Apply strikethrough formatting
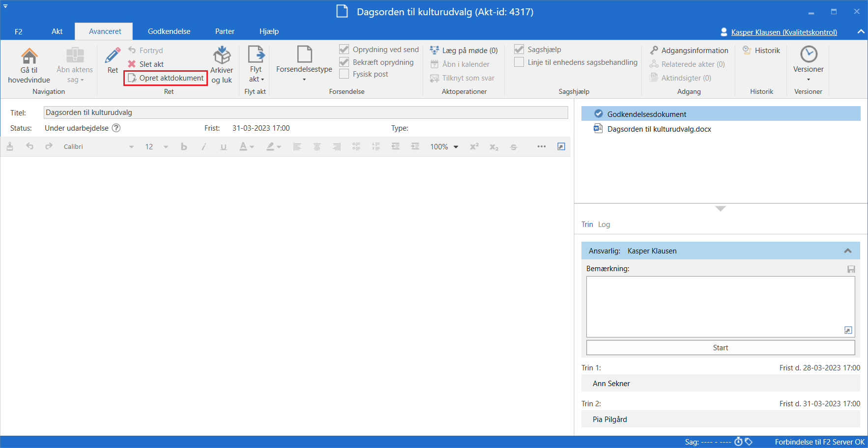The height and width of the screenshot is (448, 868). (514, 146)
